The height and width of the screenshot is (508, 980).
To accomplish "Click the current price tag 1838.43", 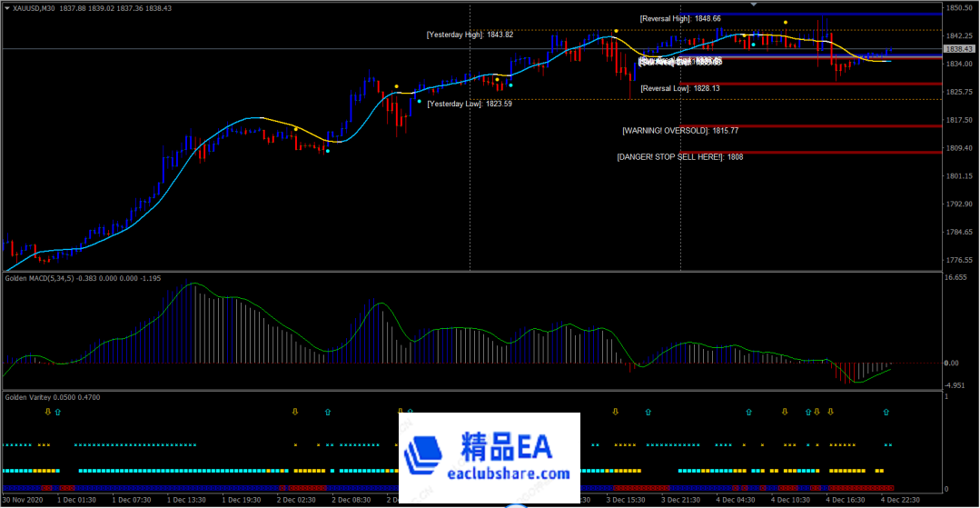I will (x=959, y=49).
